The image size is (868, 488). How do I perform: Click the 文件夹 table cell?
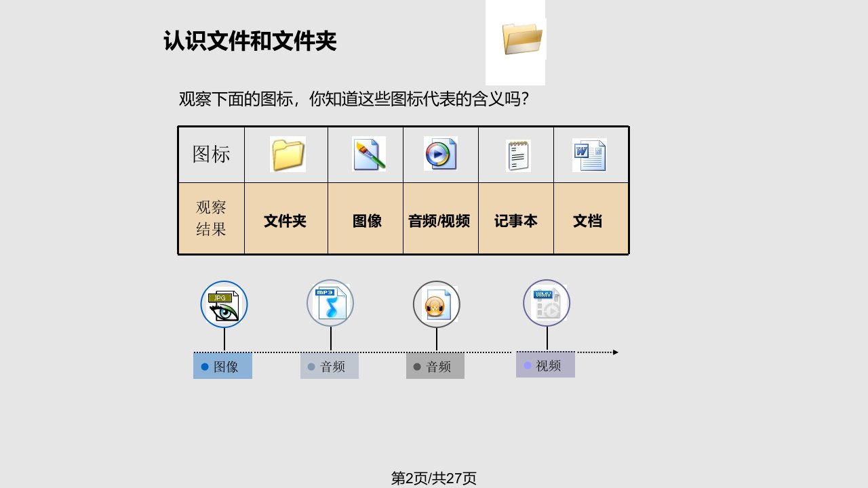(x=286, y=219)
